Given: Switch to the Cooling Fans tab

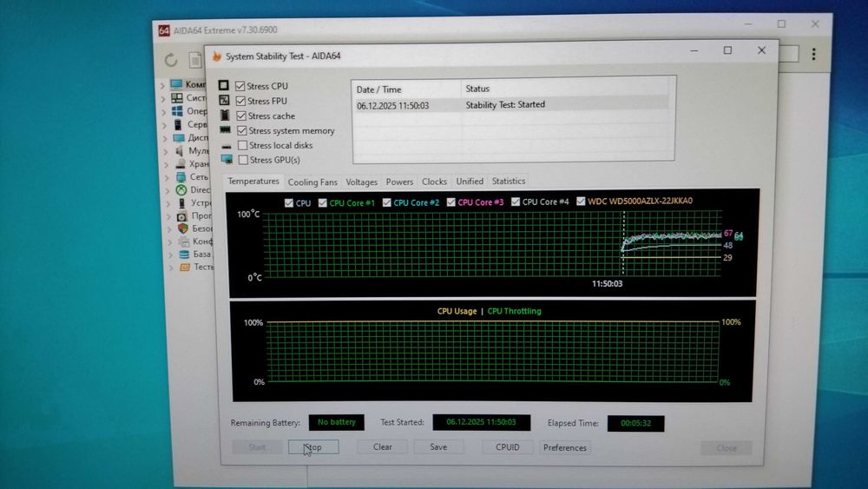Looking at the screenshot, I should (312, 182).
